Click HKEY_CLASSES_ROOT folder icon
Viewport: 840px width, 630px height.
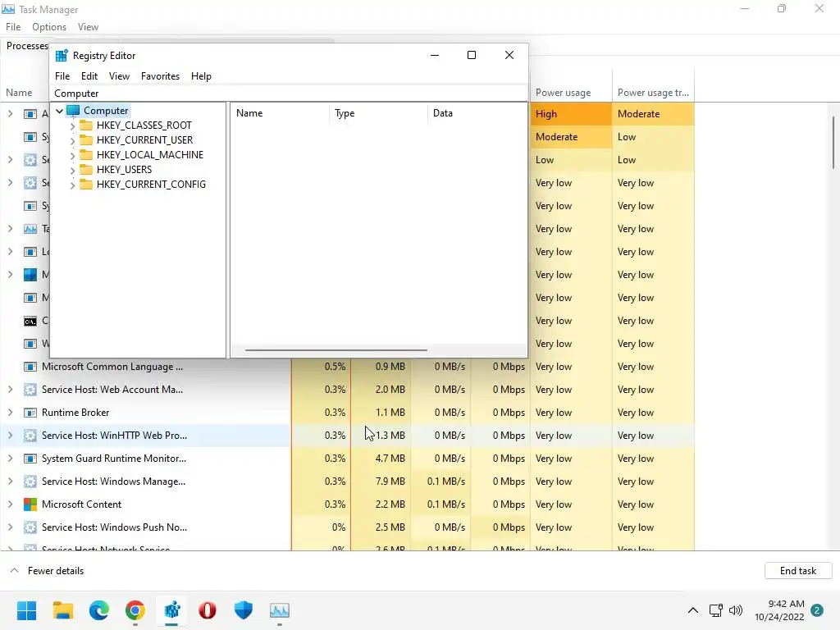point(85,126)
